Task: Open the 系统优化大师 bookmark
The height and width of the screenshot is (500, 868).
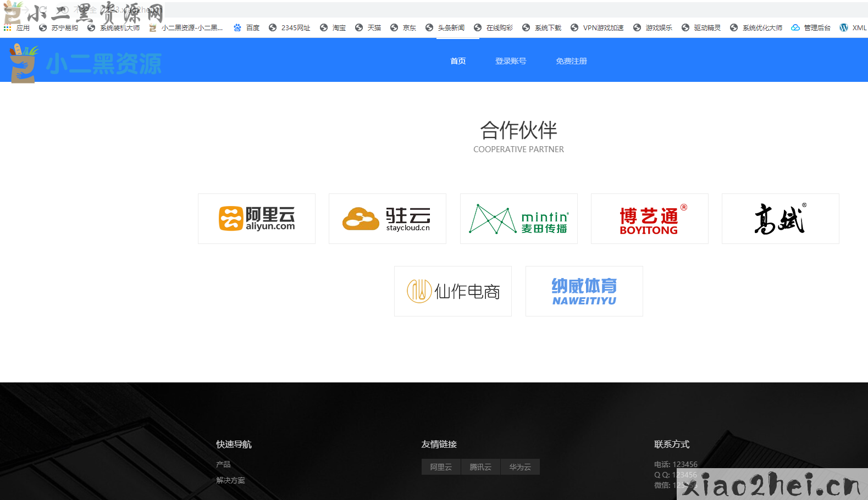Action: point(756,28)
